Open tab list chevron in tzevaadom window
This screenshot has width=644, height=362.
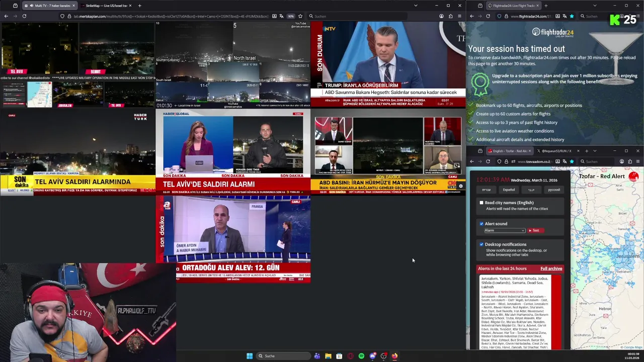click(x=595, y=151)
